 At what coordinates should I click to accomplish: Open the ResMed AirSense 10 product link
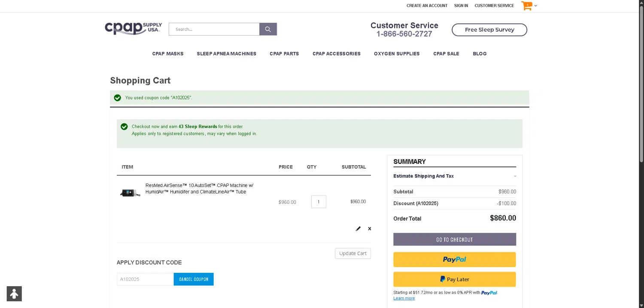click(x=200, y=189)
